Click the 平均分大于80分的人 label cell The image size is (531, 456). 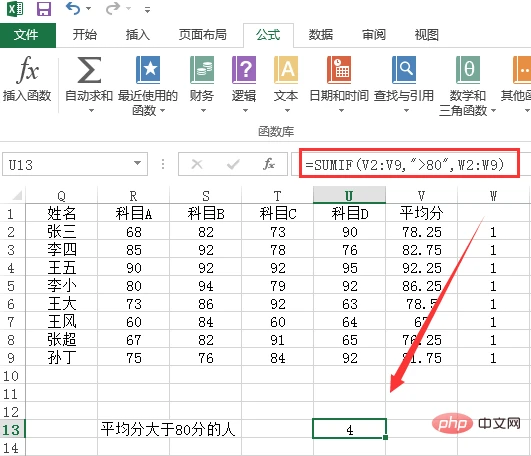click(x=168, y=429)
